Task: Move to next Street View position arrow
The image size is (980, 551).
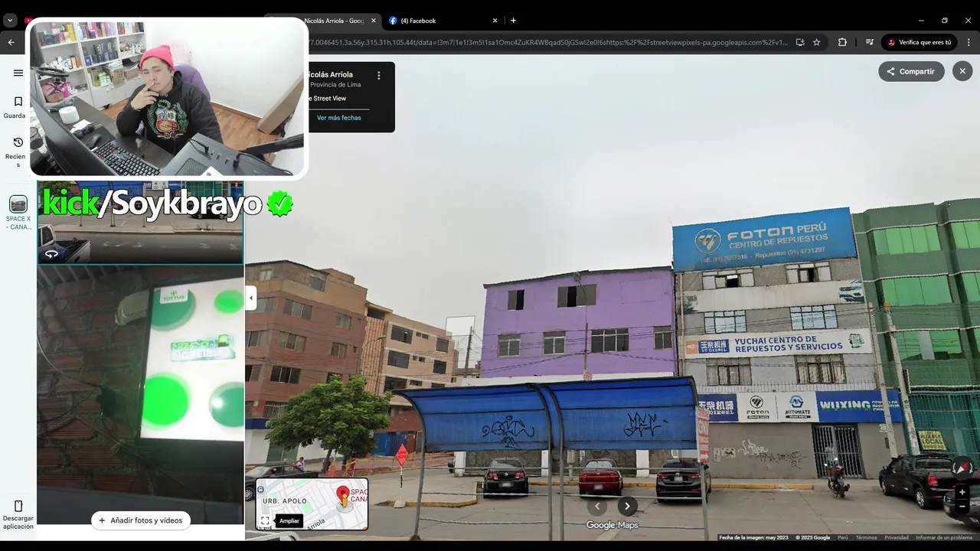Action: pos(627,506)
